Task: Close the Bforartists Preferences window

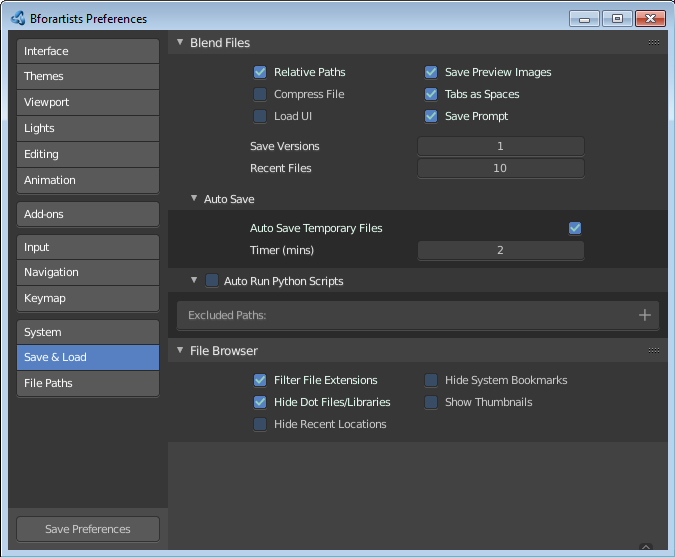Action: pos(650,19)
